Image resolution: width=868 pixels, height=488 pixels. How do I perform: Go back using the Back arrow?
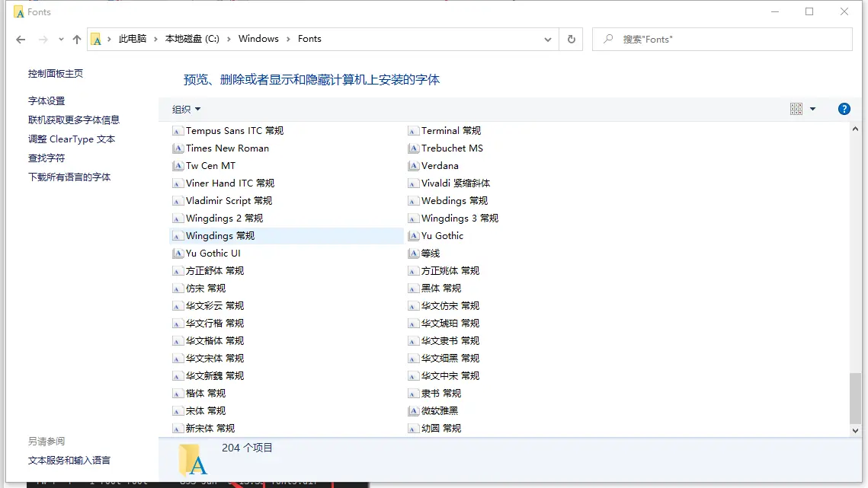pos(21,40)
